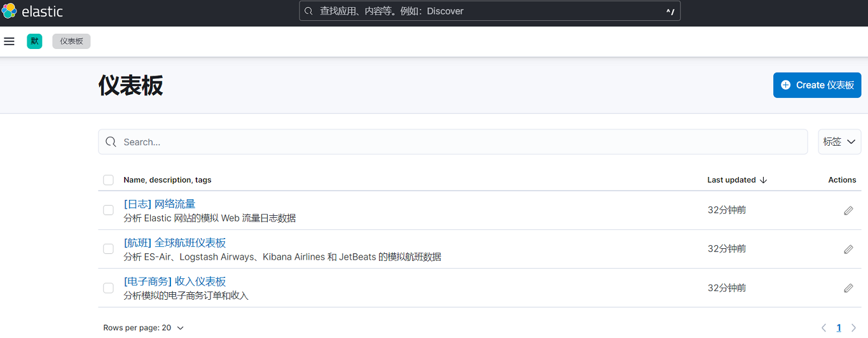Open the default space avatar 默
The height and width of the screenshot is (338, 868).
[x=34, y=41]
